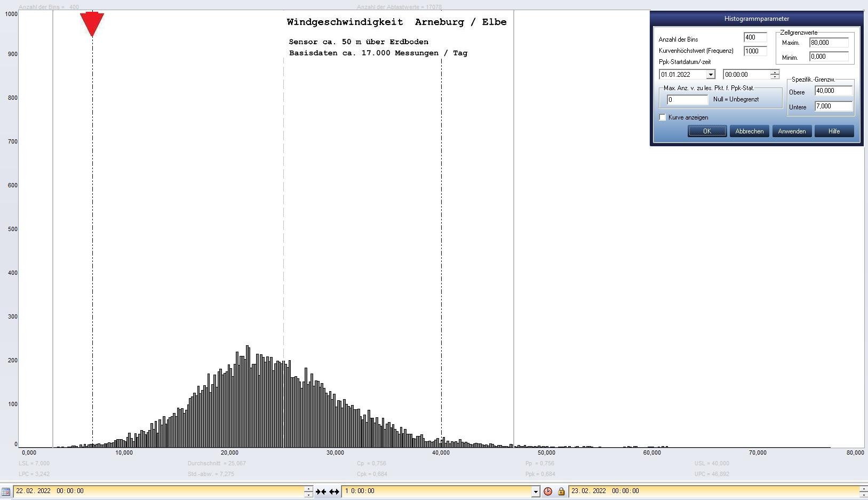
Task: Step the start date field spinner
Action: coord(308,489)
